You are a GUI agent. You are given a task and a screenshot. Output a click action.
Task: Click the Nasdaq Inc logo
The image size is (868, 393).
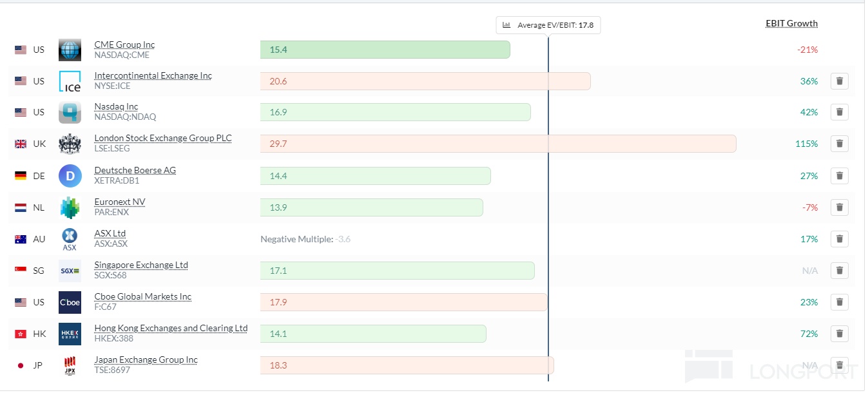tap(70, 112)
